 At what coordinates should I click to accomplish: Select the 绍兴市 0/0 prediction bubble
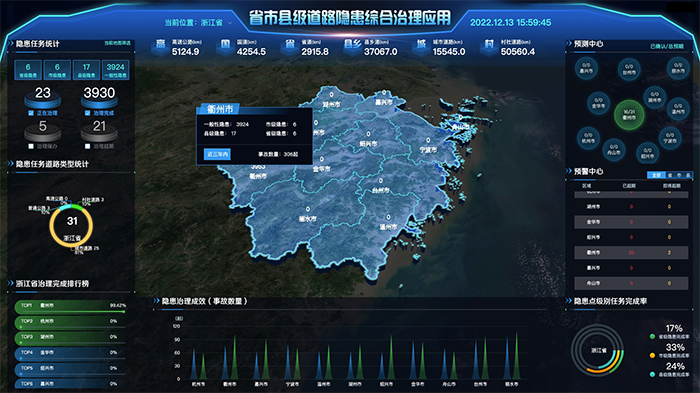click(x=647, y=153)
